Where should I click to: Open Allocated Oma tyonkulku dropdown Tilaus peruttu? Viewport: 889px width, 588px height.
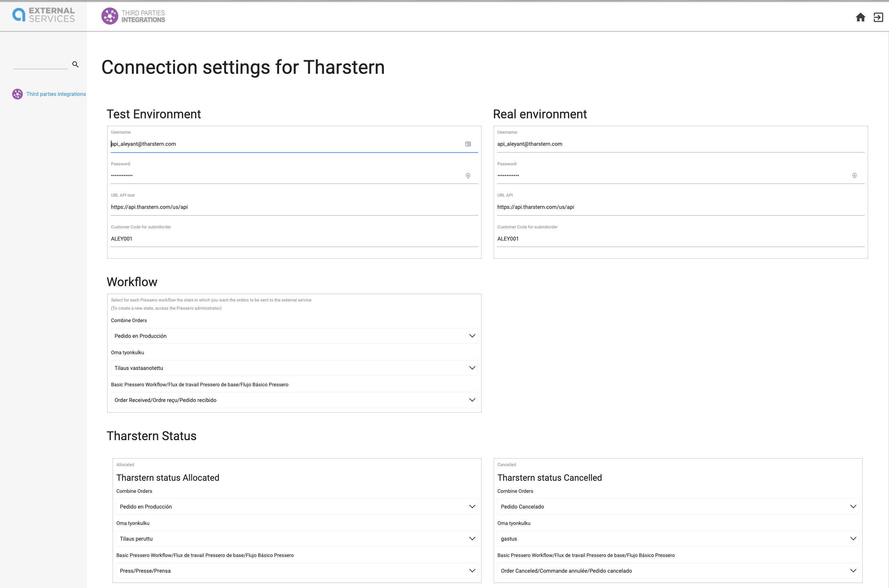(297, 539)
